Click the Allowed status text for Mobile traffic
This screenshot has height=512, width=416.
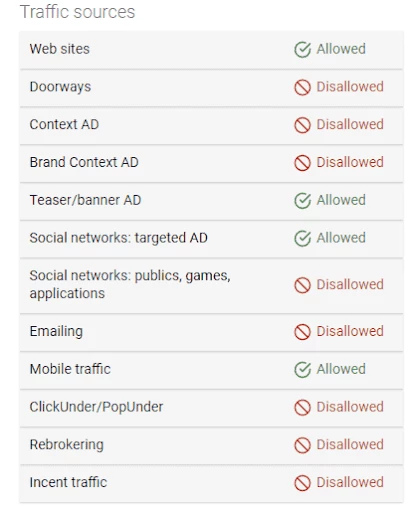341,369
